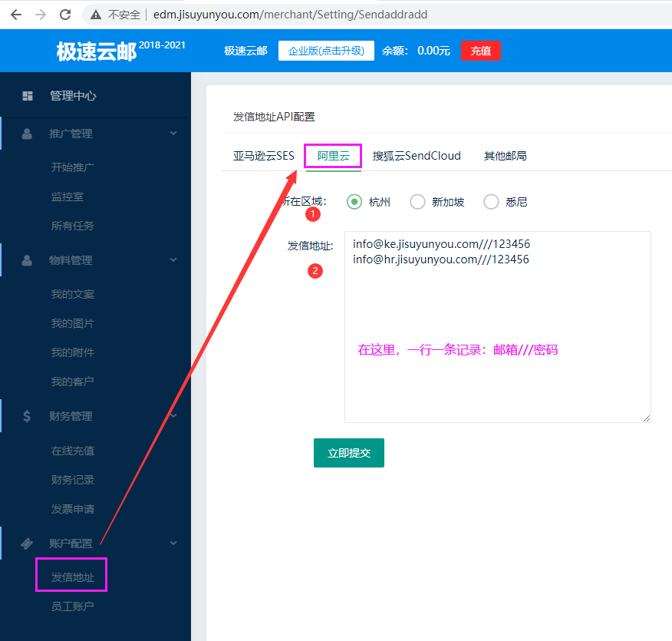The width and height of the screenshot is (672, 641).
Task: Open 员工账户 menu item
Action: tap(73, 606)
